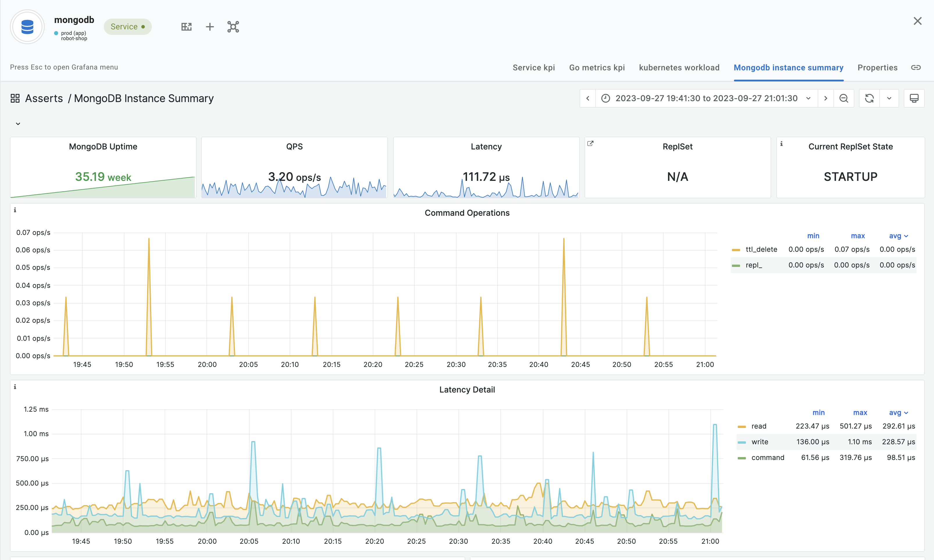Switch to the Service kpi tab
Screen dimensions: 934x560
tap(534, 67)
